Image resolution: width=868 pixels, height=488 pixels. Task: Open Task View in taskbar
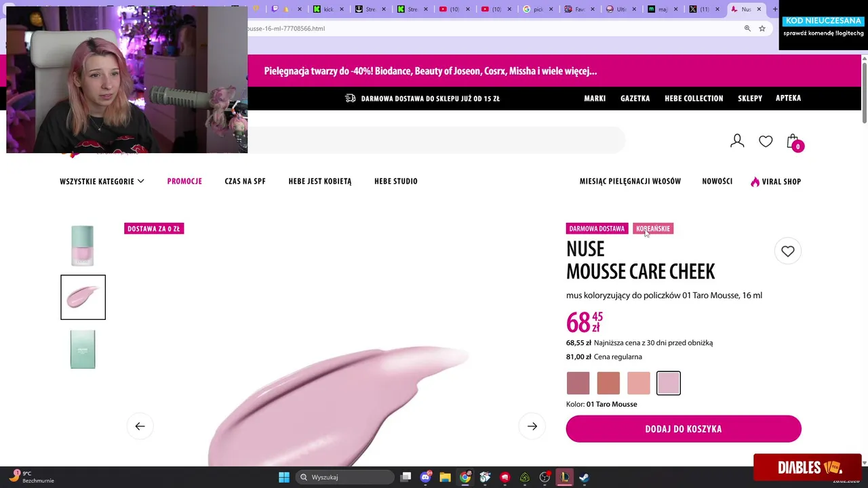tap(406, 477)
